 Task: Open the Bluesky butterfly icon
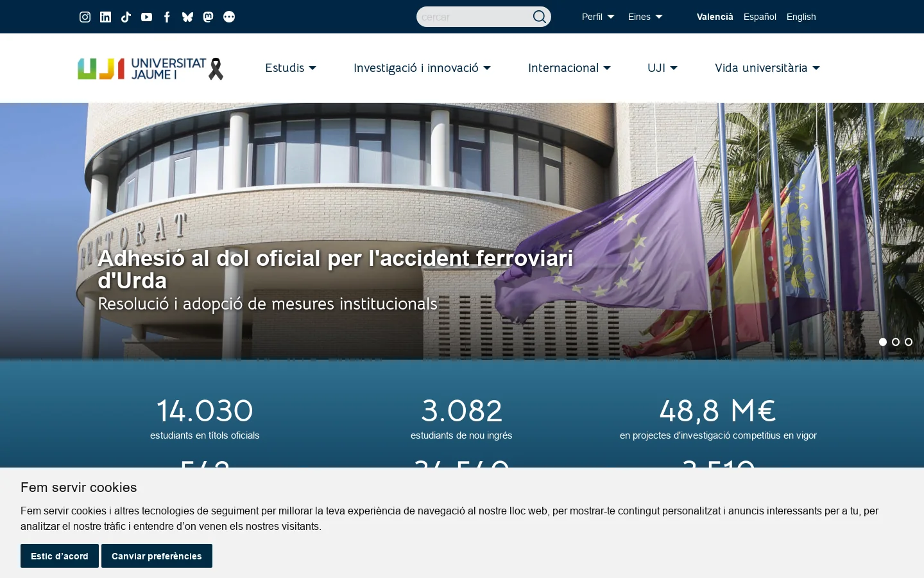187,17
